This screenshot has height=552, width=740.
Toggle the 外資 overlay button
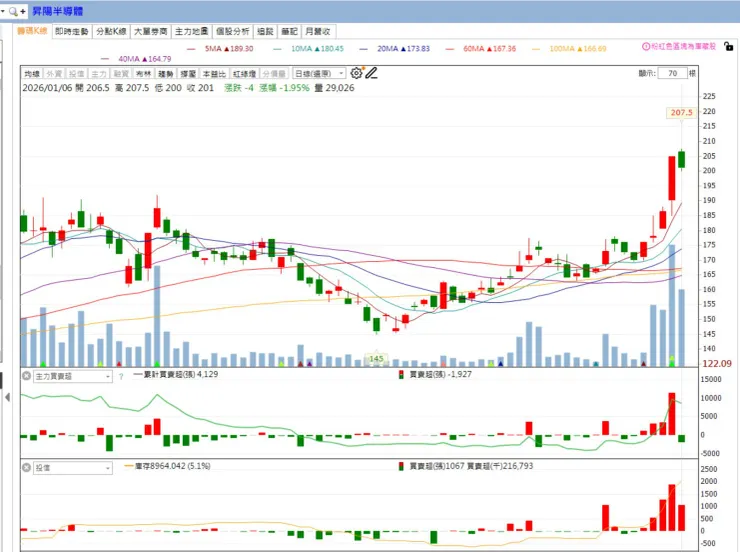tap(54, 74)
